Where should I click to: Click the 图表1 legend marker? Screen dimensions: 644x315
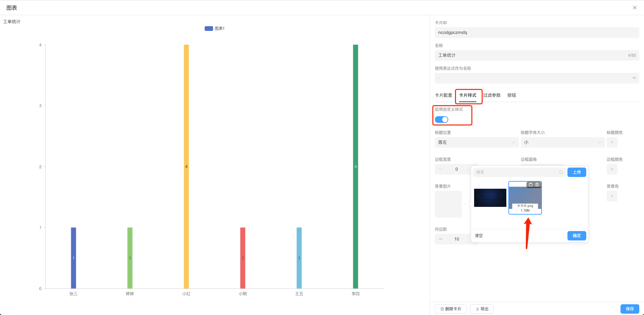tap(209, 29)
